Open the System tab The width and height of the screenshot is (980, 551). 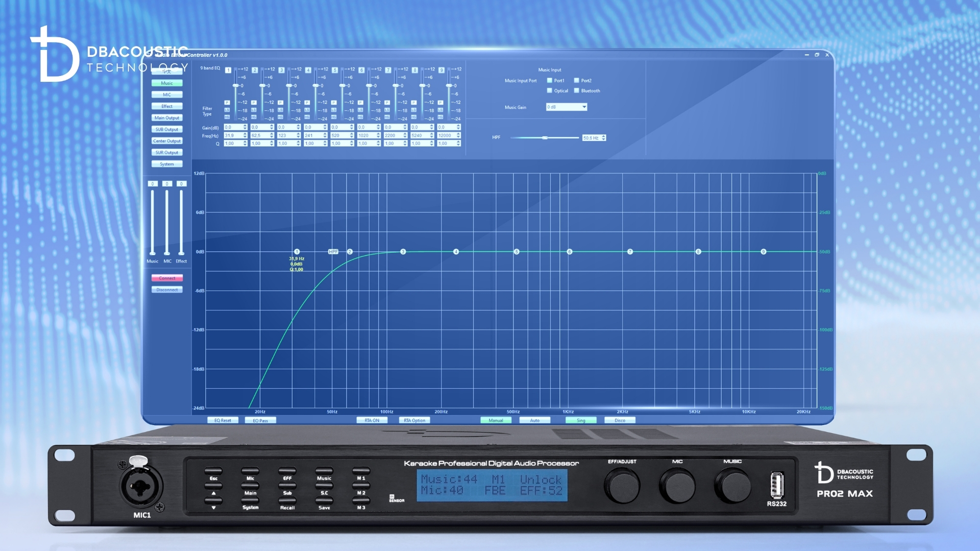167,164
